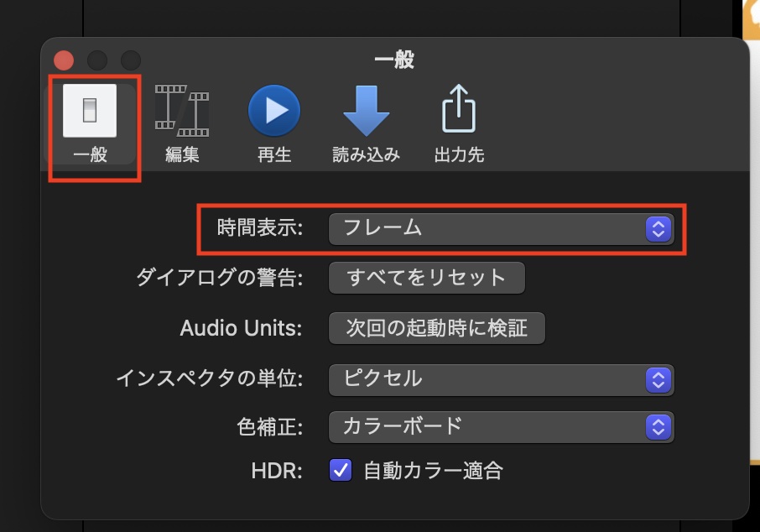Open the 一般 preferences pane
Screen dimensions: 760x532
point(90,124)
